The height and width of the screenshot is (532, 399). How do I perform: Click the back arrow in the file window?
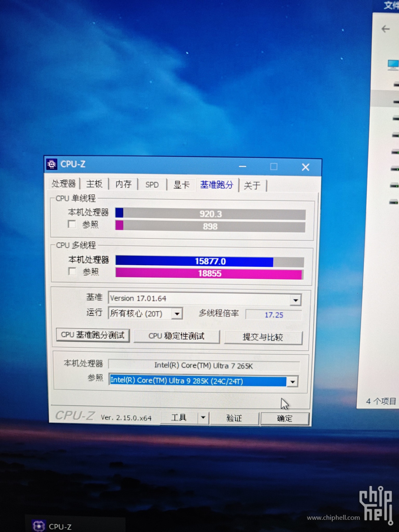point(385,29)
